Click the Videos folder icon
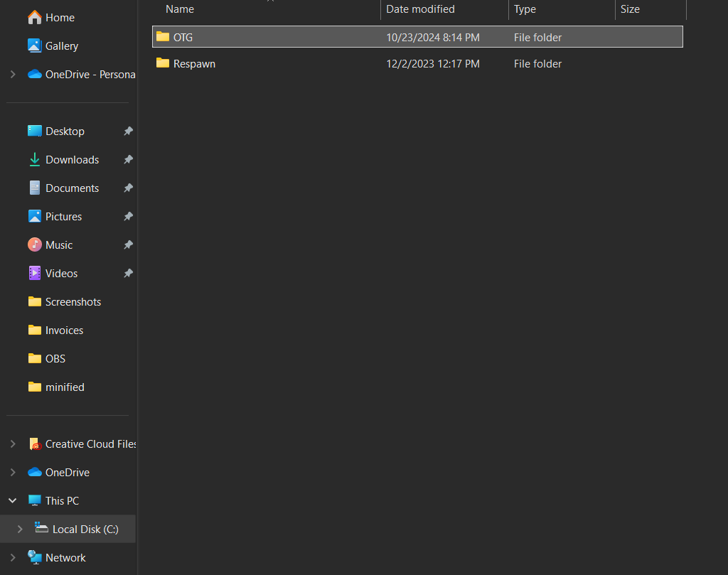 (x=34, y=273)
